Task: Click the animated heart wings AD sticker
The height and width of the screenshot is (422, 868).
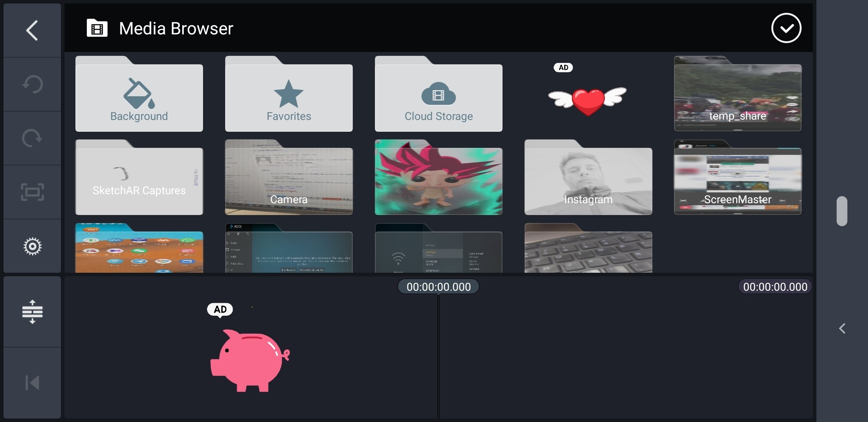Action: click(588, 98)
